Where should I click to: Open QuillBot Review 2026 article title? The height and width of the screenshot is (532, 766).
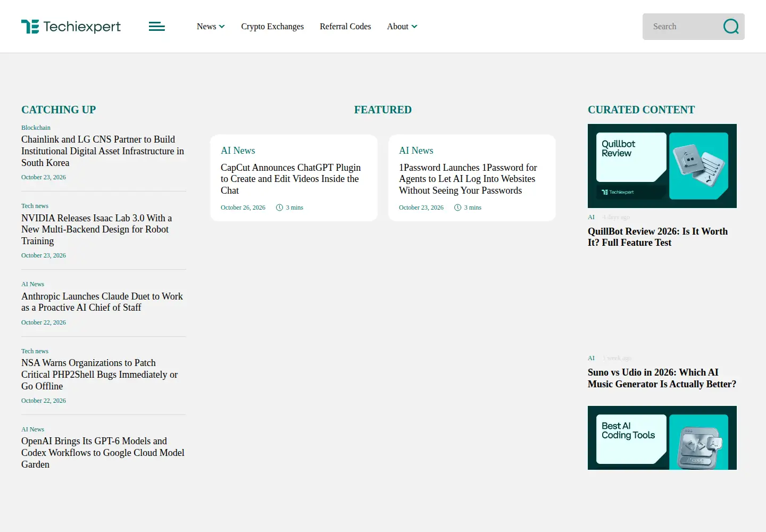657,237
